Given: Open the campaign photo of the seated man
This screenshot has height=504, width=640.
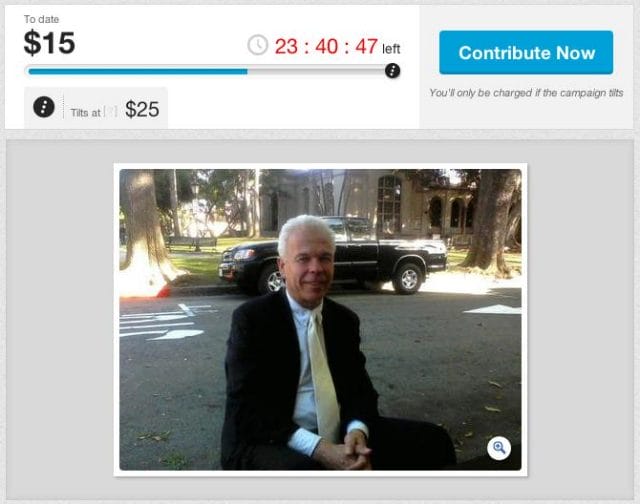Looking at the screenshot, I should 320,320.
